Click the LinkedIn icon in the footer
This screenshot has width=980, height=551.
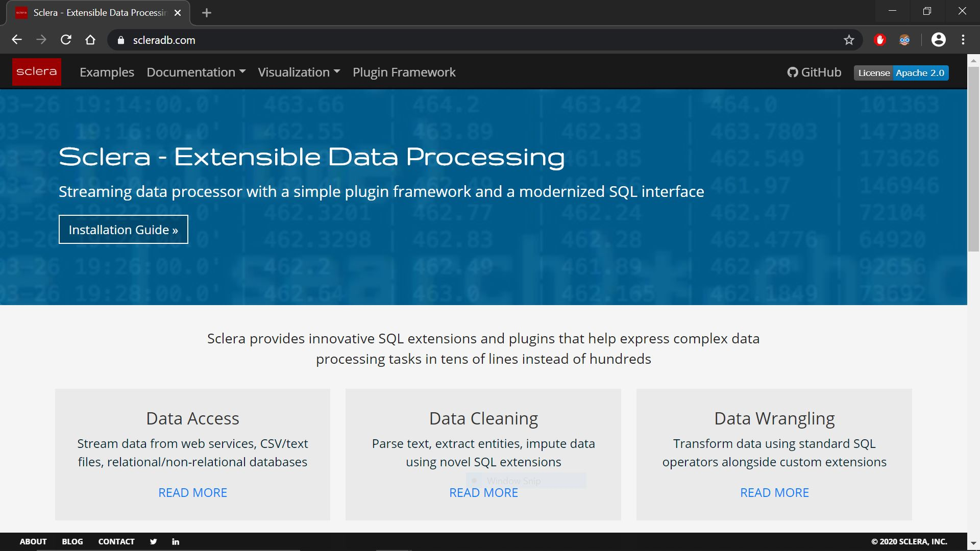[x=176, y=542]
